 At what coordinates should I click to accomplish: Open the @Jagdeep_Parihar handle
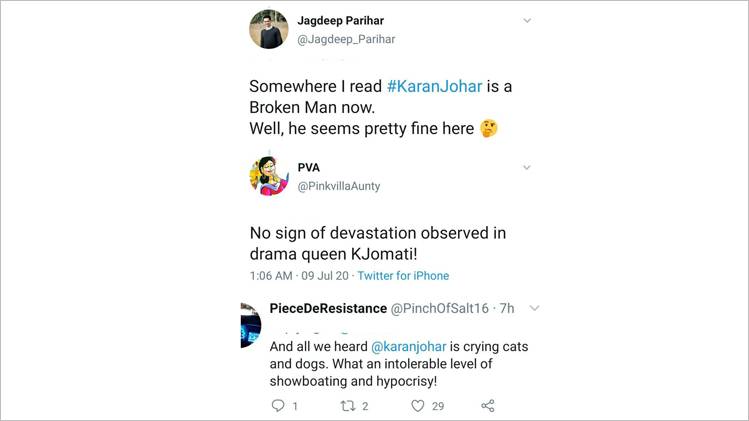pos(346,40)
